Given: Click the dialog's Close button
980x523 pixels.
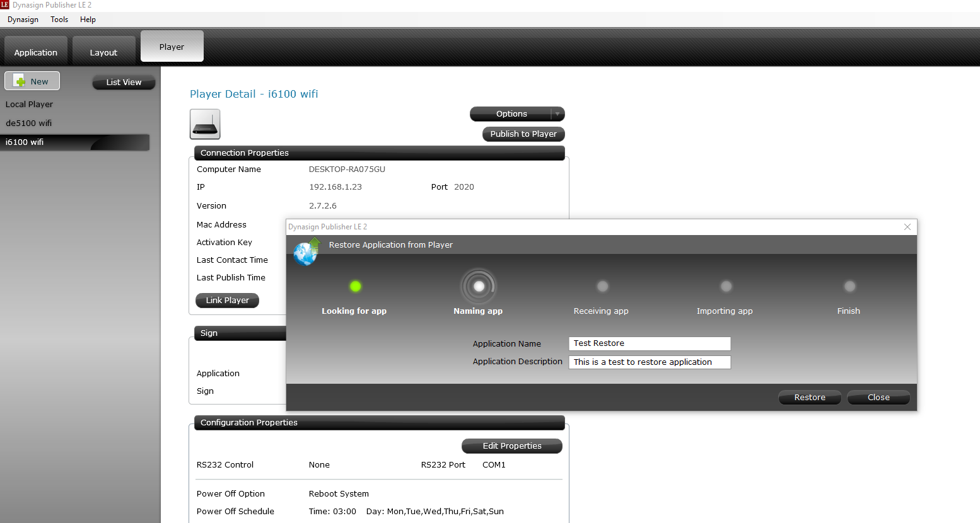Looking at the screenshot, I should [x=878, y=398].
